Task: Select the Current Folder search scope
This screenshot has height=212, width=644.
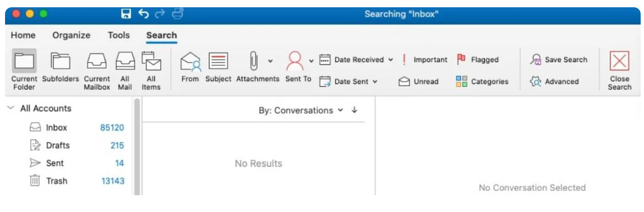Action: pos(24,69)
